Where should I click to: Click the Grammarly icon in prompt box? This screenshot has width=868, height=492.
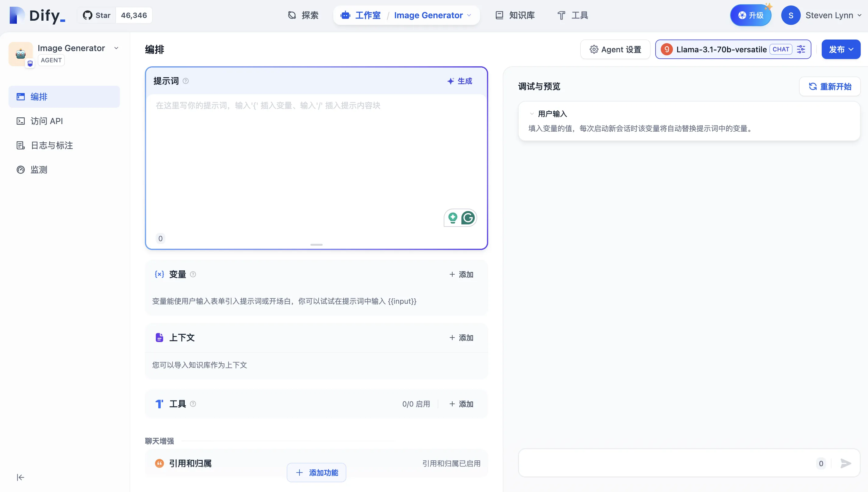pos(468,218)
